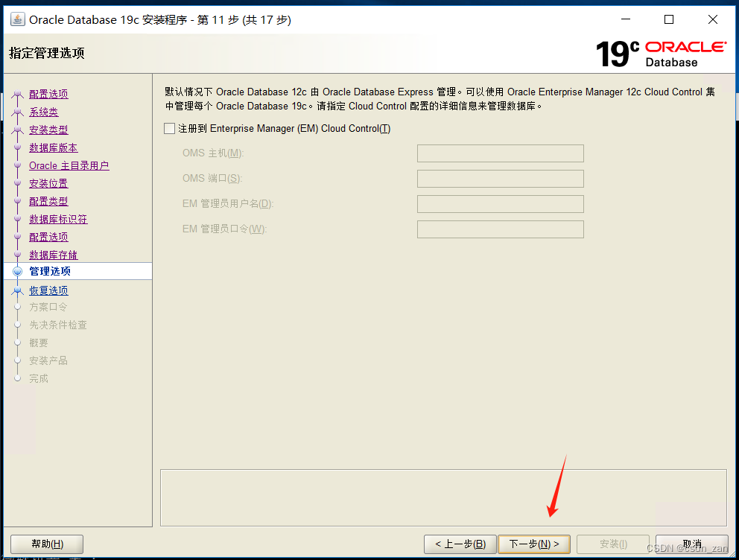Click the message area box at bottom
Image resolution: width=739 pixels, height=560 pixels.
point(443,498)
